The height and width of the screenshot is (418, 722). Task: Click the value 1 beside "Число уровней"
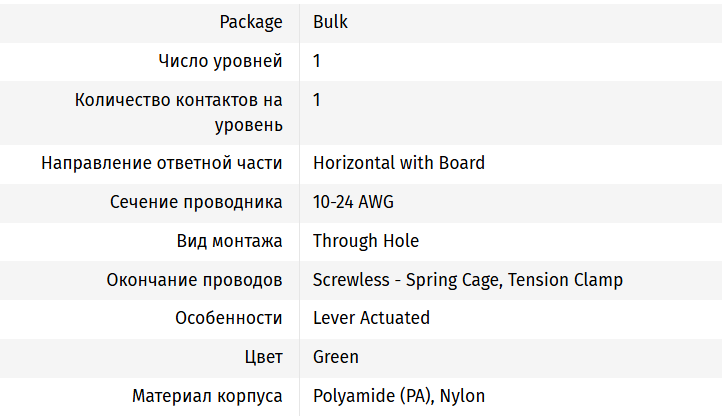pos(317,61)
